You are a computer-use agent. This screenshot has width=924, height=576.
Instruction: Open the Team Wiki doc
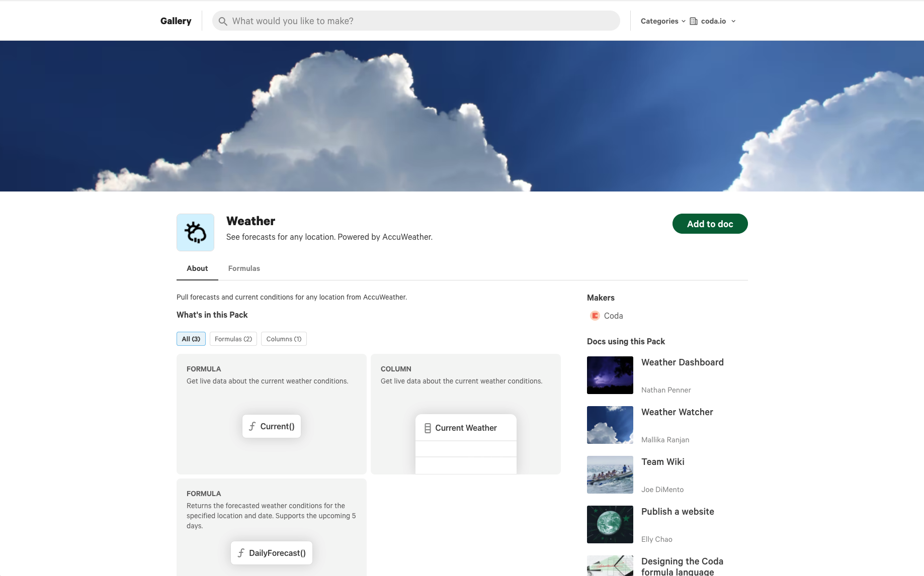coord(663,462)
